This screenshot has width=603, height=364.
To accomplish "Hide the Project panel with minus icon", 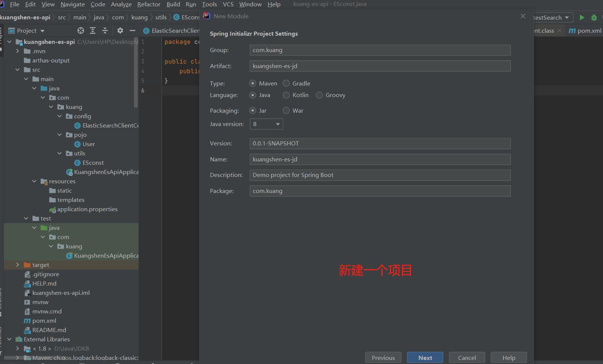I will pyautogui.click(x=132, y=30).
